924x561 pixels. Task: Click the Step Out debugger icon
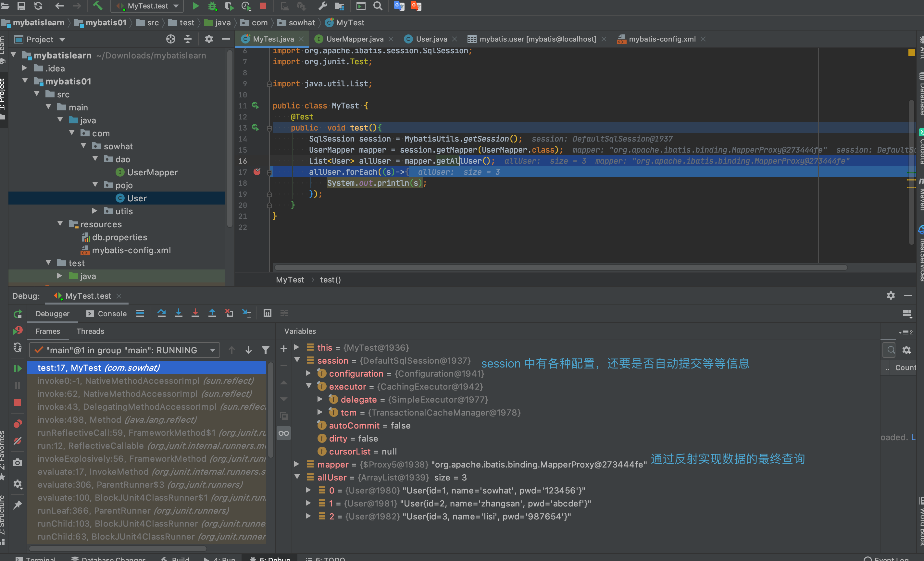click(212, 313)
